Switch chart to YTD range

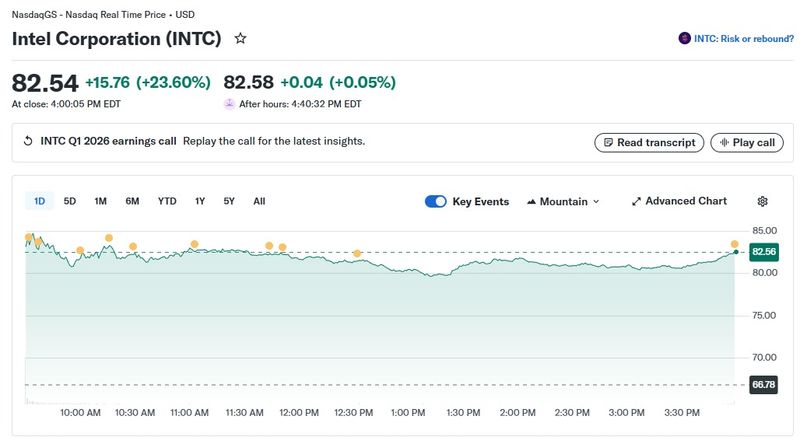pos(167,201)
